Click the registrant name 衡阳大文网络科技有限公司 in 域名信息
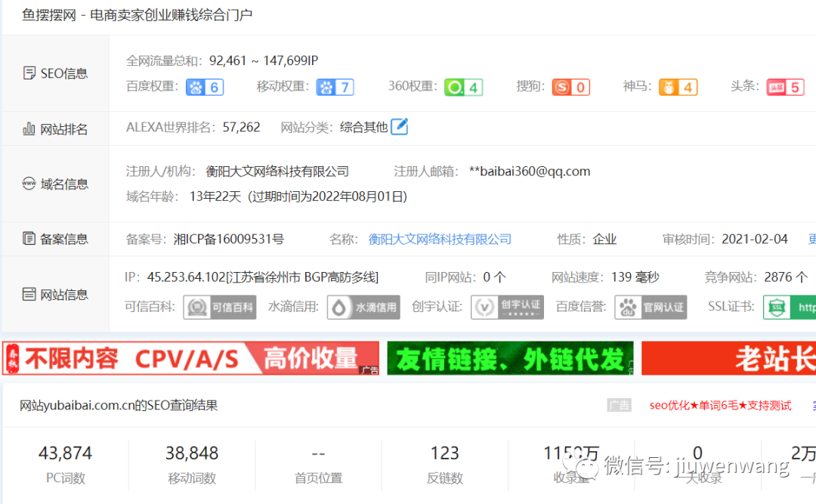Screen dimensions: 816x504 click(277, 172)
